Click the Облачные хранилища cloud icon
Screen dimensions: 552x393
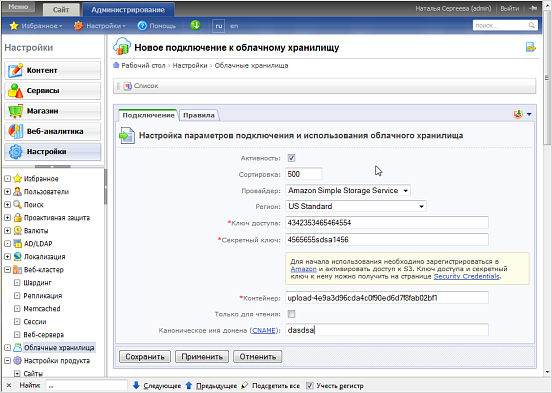pyautogui.click(x=17, y=348)
